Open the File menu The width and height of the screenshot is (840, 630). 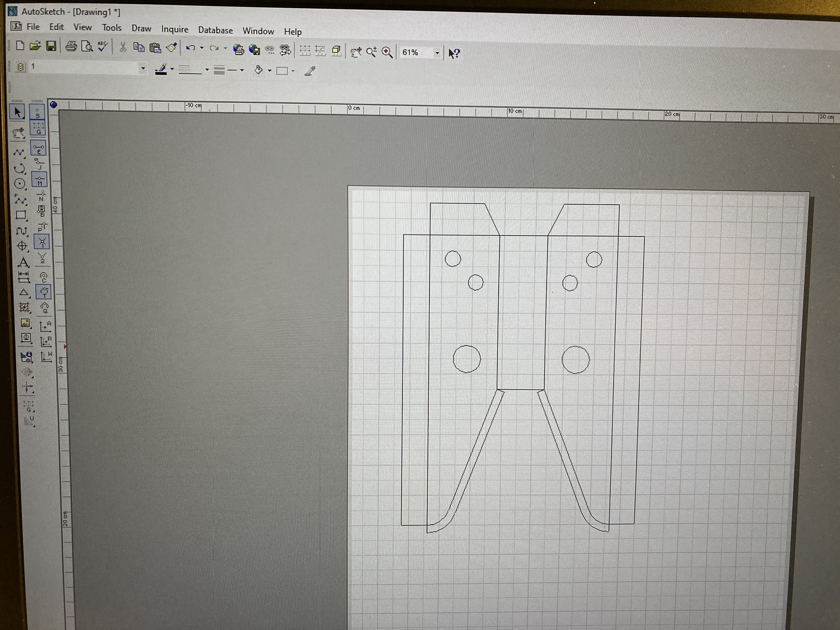coord(33,27)
